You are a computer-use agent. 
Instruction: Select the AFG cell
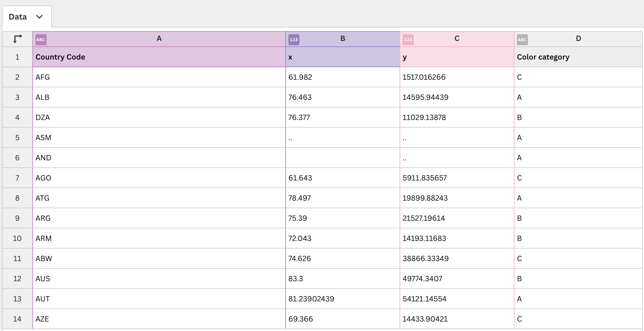(x=159, y=77)
